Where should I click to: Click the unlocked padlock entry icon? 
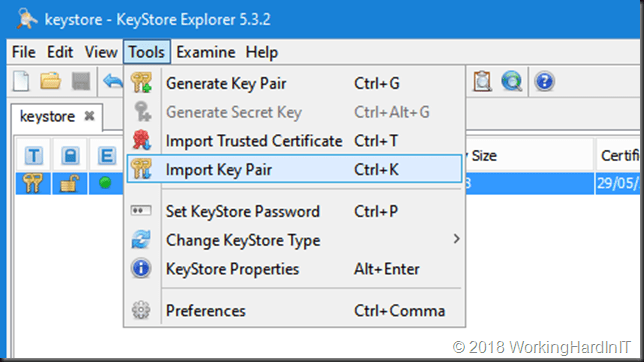pyautogui.click(x=69, y=183)
